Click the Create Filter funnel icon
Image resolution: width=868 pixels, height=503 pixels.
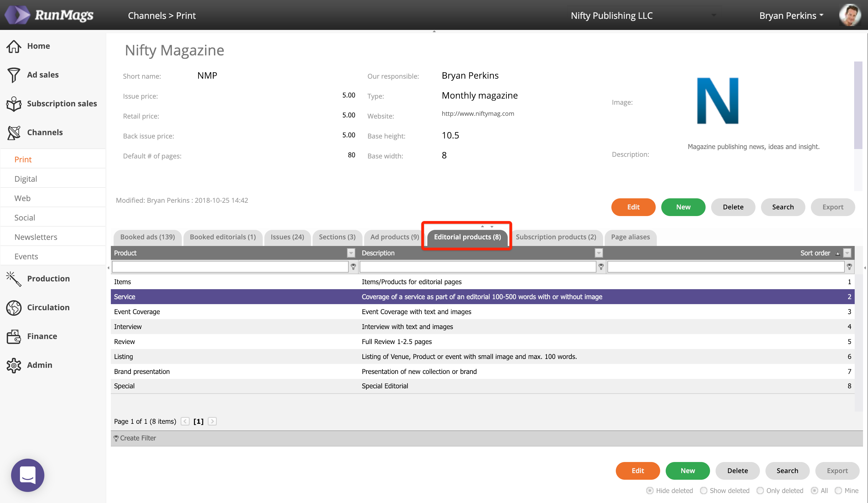[116, 438]
